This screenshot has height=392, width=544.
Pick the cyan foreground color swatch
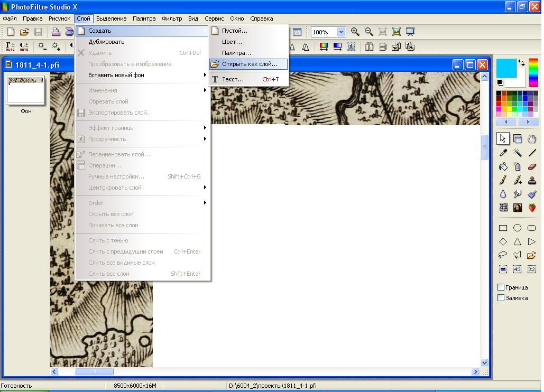(x=505, y=68)
